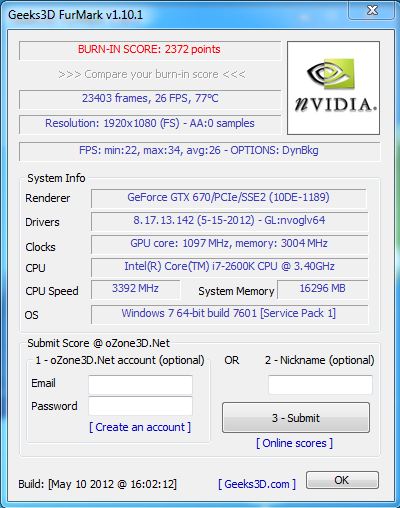Click Compare your burn-in score link

tap(152, 74)
